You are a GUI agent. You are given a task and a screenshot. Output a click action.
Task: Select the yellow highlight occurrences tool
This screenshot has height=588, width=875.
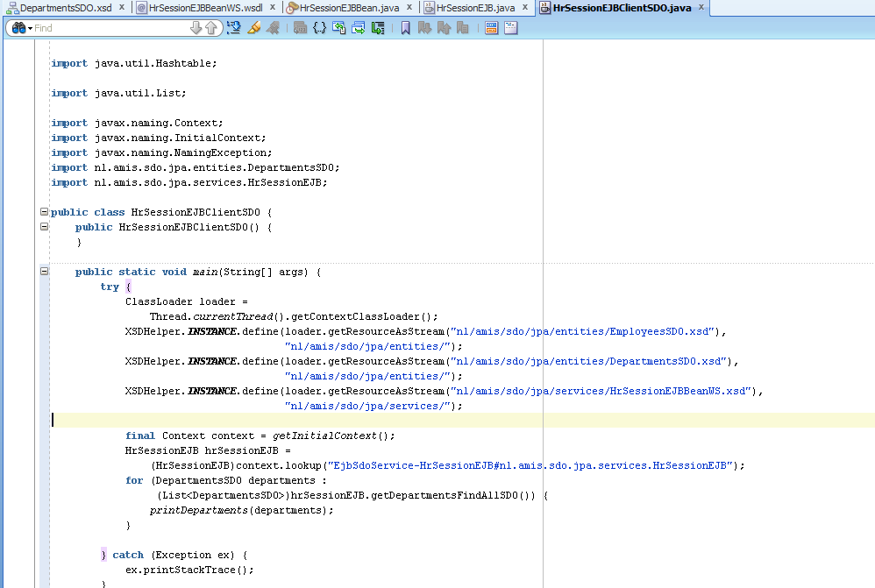(x=253, y=27)
